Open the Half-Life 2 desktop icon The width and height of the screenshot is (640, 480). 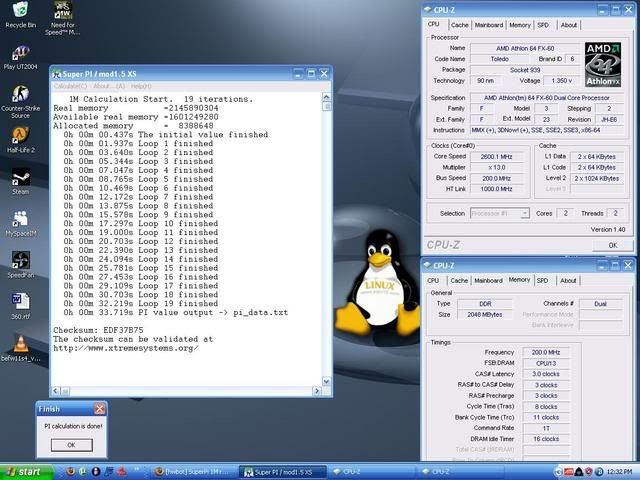point(19,135)
